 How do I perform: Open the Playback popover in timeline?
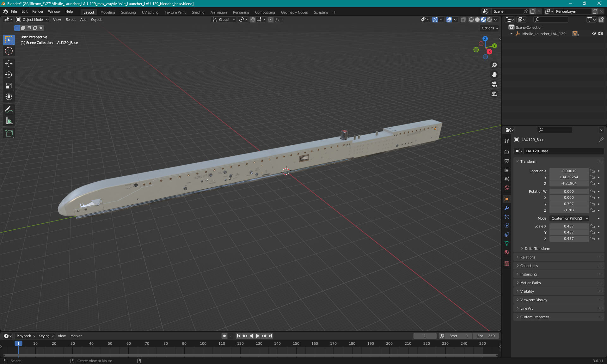click(x=25, y=336)
